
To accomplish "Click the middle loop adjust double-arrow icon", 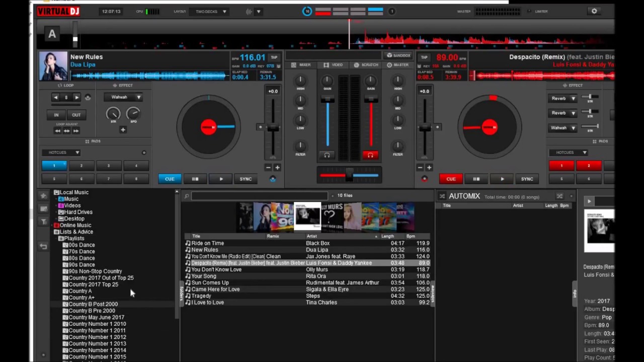I will coord(66,131).
